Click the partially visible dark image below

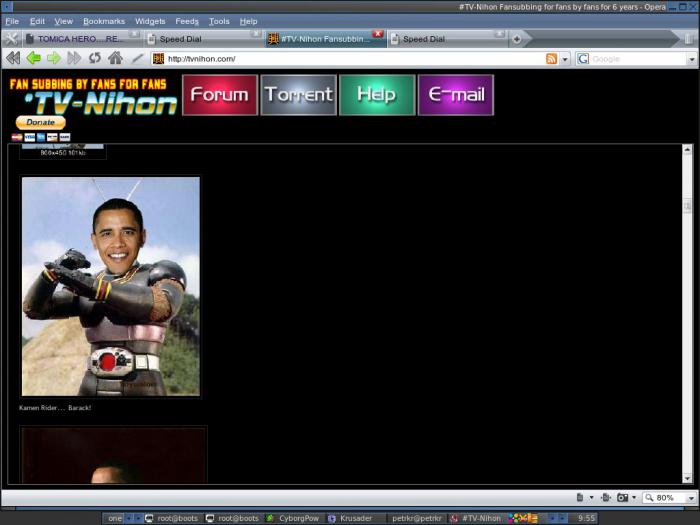tap(113, 455)
